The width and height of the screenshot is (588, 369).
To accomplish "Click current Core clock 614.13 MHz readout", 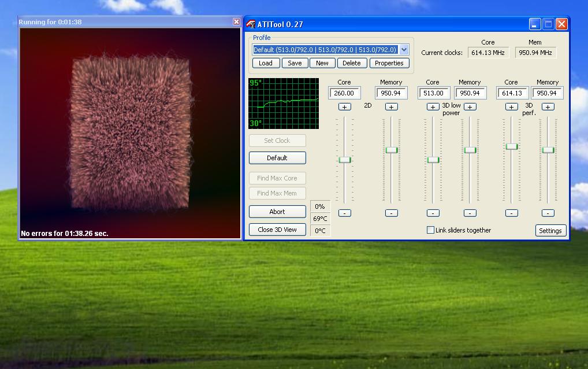I will [488, 53].
